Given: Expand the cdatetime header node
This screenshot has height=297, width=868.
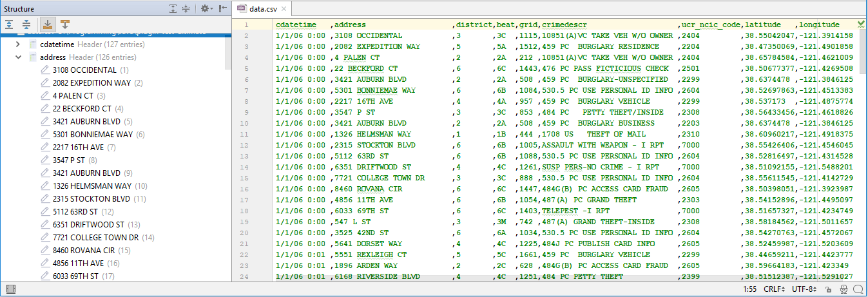Looking at the screenshot, I should pyautogui.click(x=18, y=44).
